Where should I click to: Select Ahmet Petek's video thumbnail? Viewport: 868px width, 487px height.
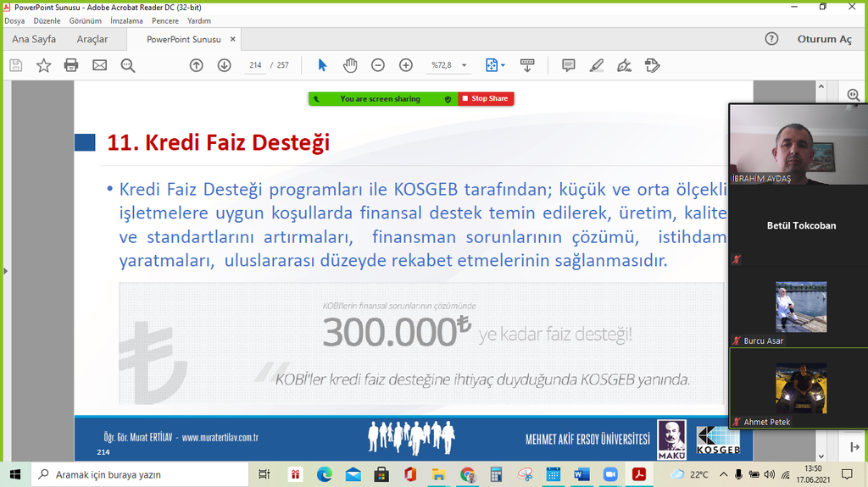pyautogui.click(x=800, y=388)
